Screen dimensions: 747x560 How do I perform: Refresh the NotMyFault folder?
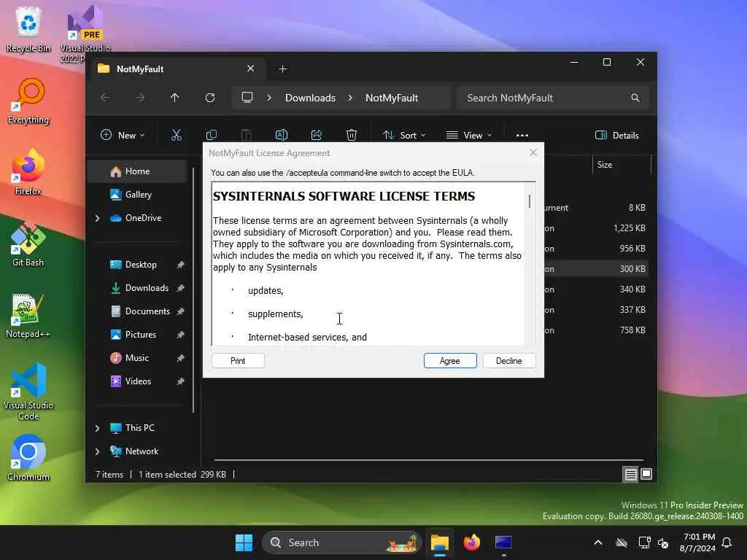pyautogui.click(x=210, y=98)
